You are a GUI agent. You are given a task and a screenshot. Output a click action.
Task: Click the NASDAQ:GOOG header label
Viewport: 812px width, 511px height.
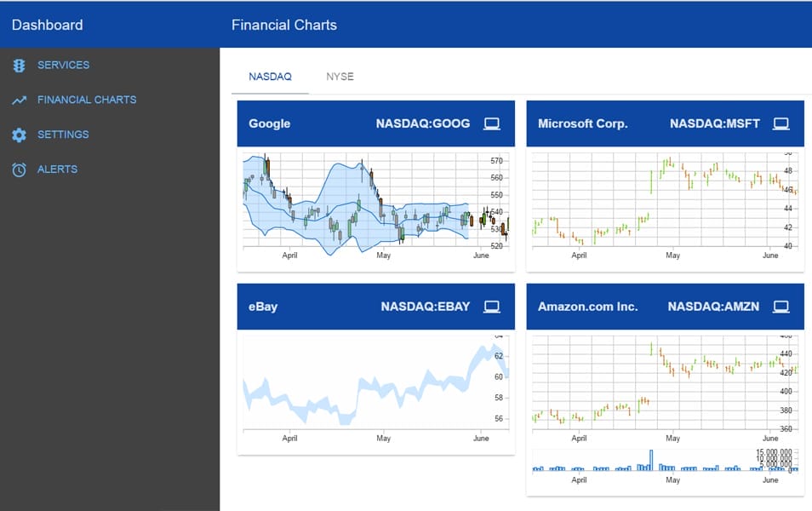pyautogui.click(x=422, y=123)
